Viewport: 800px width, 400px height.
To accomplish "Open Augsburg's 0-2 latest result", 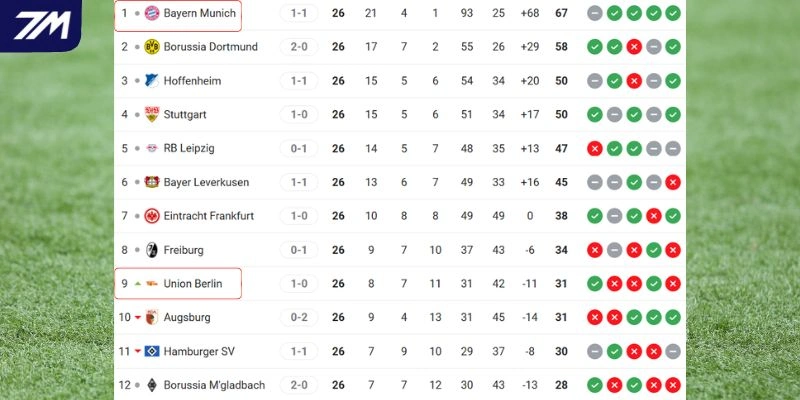I will (299, 318).
